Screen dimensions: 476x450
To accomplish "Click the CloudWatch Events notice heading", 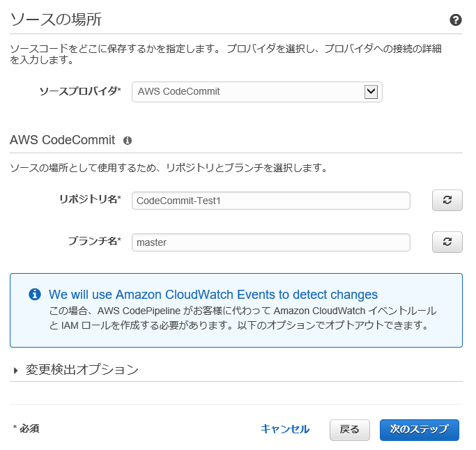I will [213, 295].
